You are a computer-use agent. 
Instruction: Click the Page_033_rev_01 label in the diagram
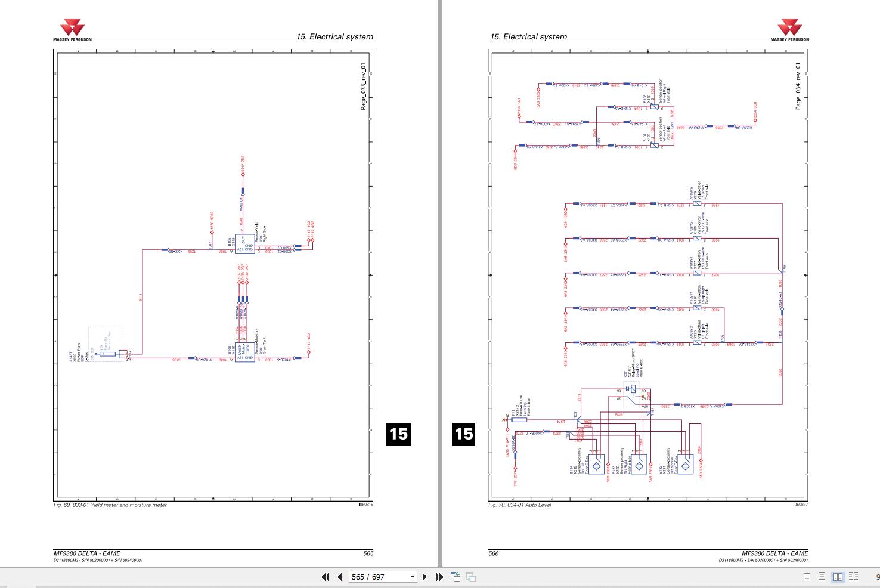tap(364, 86)
